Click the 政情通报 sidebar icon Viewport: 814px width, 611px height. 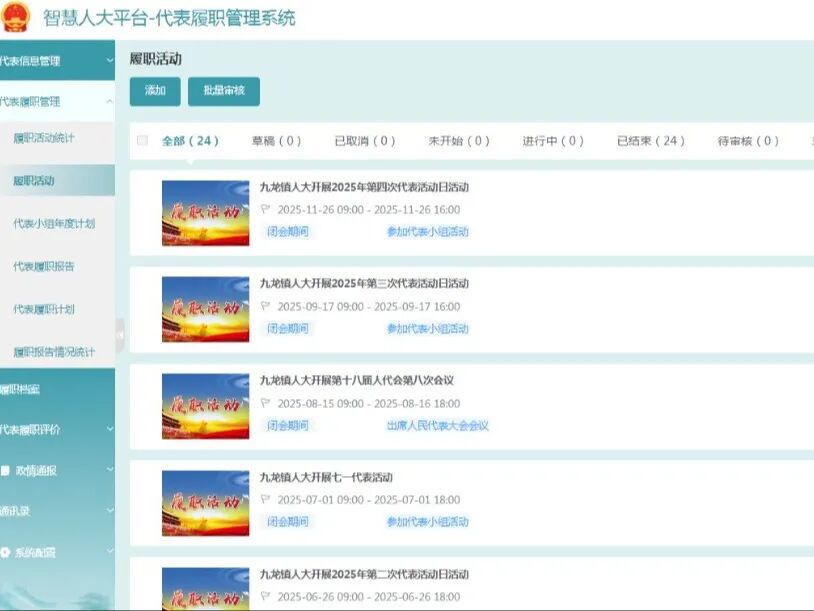pos(6,470)
